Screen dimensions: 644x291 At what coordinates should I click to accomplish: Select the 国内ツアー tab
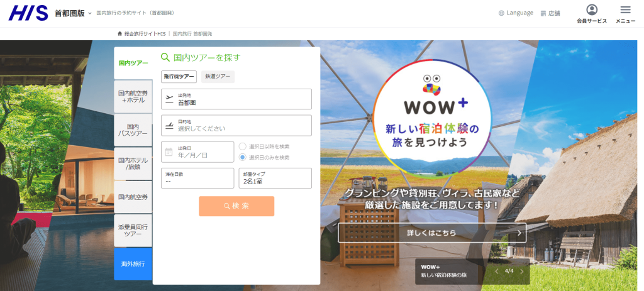133,63
